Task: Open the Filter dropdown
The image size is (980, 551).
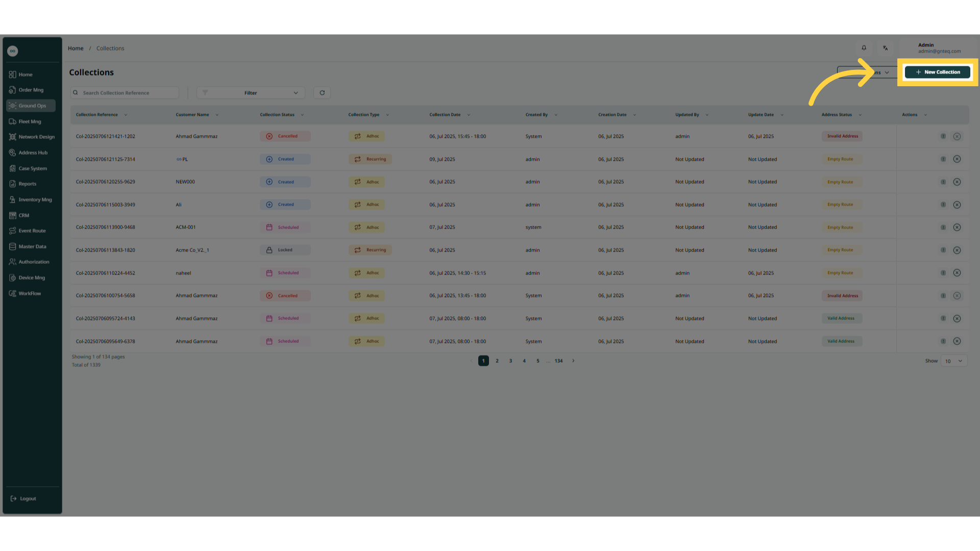Action: coord(251,93)
